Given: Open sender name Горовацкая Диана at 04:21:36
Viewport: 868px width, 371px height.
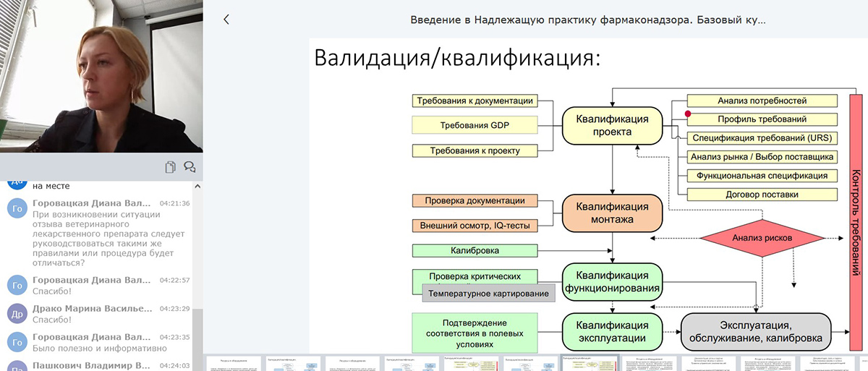Looking at the screenshot, I should click(x=91, y=203).
